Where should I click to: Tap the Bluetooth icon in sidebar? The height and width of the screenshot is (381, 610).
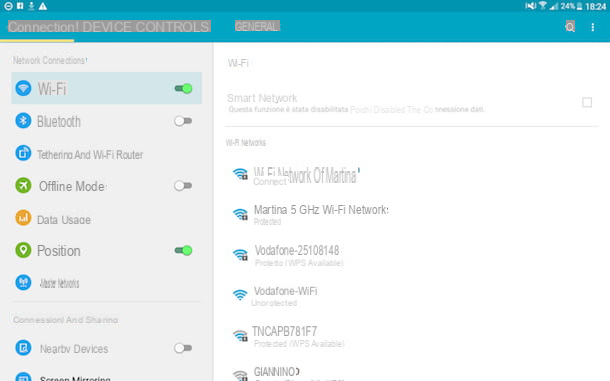coord(23,121)
